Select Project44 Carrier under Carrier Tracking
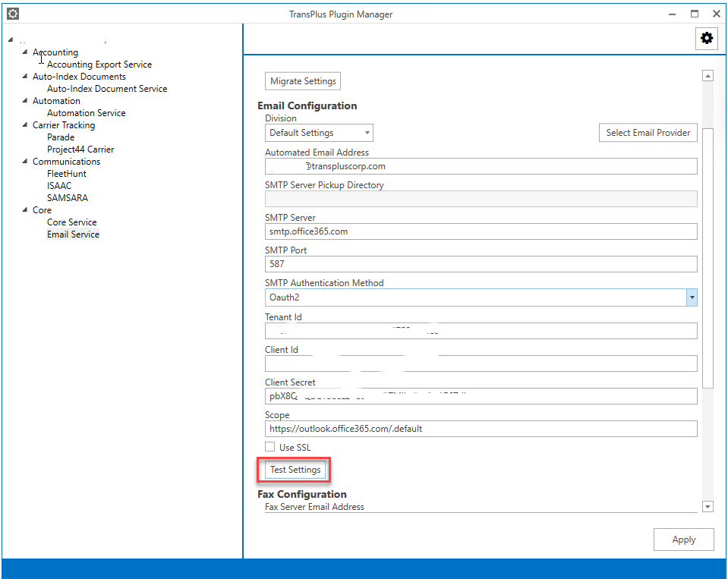This screenshot has width=728, height=579. tap(80, 149)
